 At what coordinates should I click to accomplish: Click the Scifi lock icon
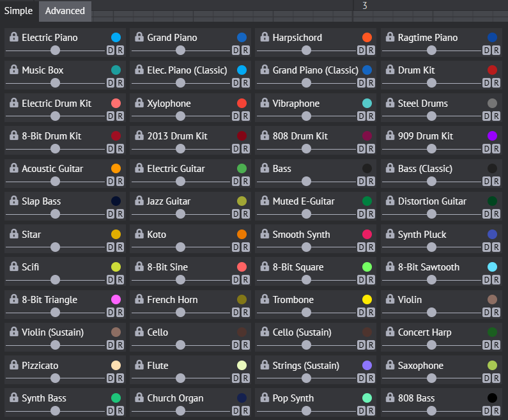coord(14,267)
